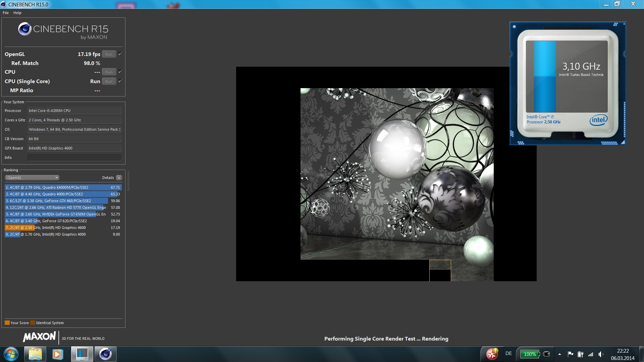Open Windows Media Player taskbar icon

pos(57,354)
